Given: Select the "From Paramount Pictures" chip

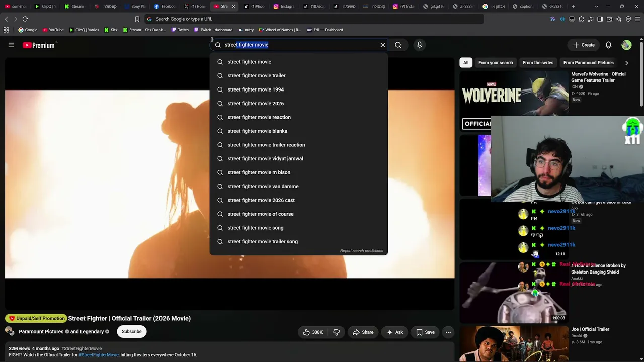Looking at the screenshot, I should (x=589, y=63).
